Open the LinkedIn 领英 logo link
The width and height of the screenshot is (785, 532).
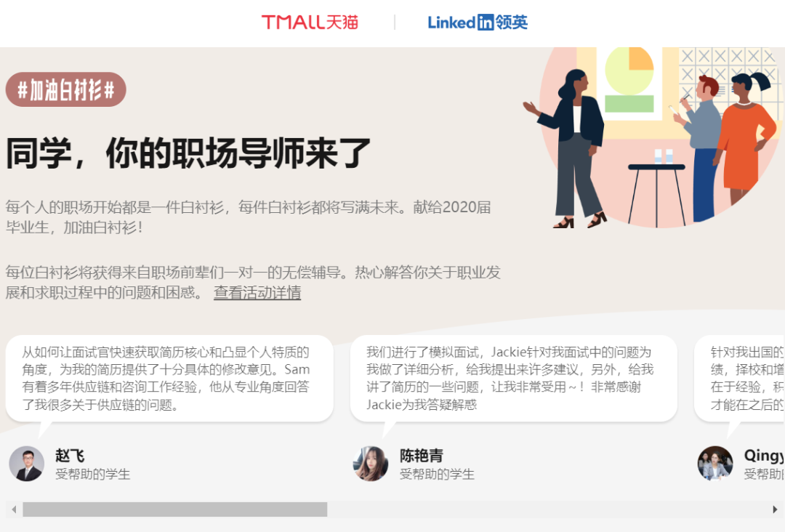[478, 22]
